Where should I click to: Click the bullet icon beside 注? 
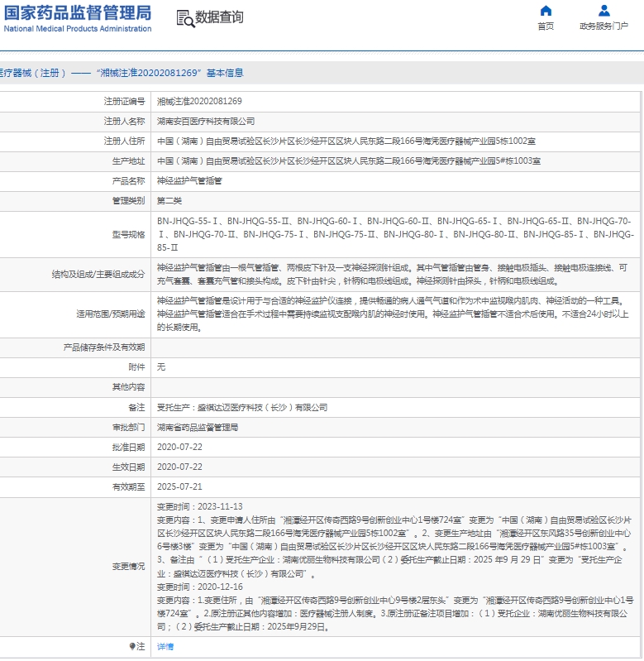[x=131, y=646]
